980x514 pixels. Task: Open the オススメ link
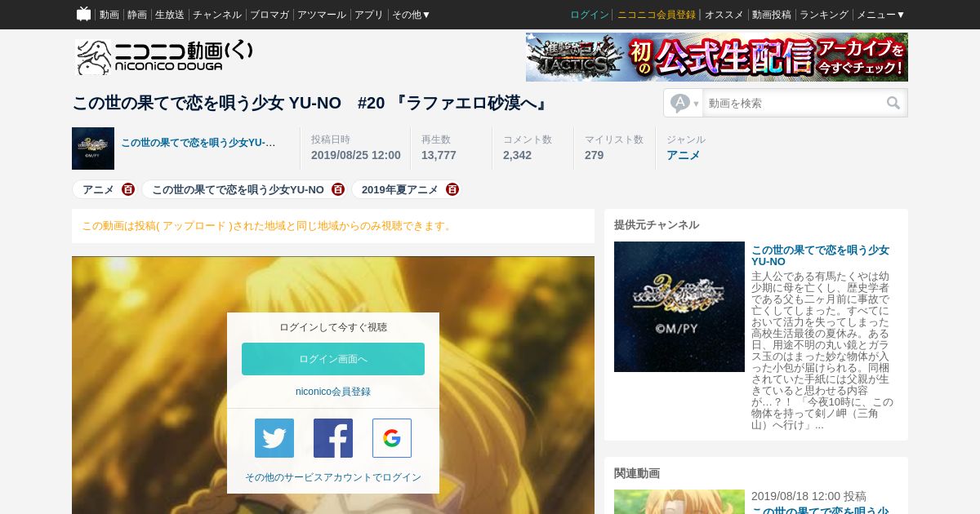pos(724,15)
